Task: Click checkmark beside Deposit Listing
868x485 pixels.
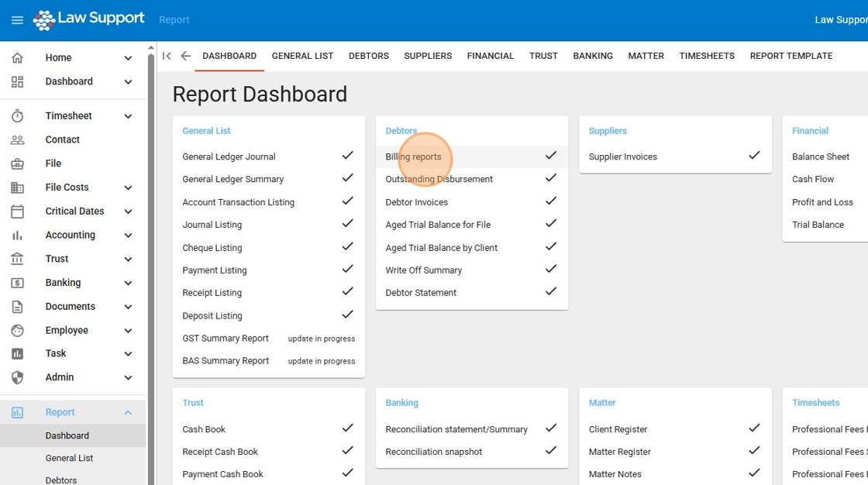Action: coord(348,315)
